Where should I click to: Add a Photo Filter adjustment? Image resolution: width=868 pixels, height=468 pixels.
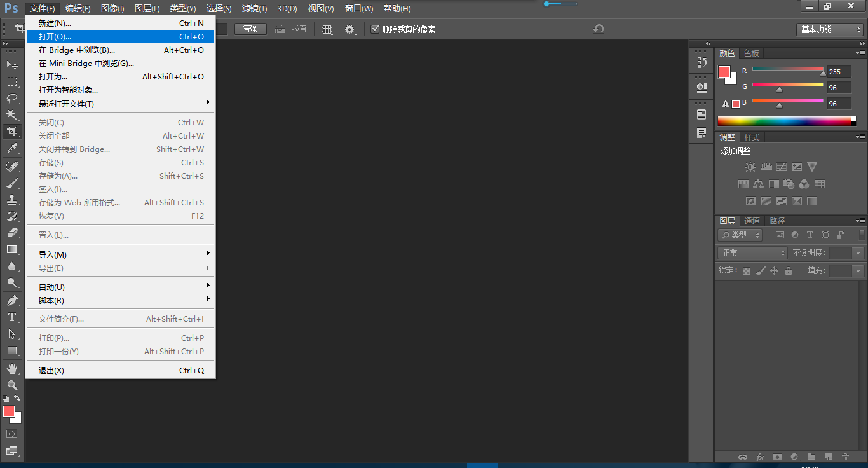tap(789, 184)
